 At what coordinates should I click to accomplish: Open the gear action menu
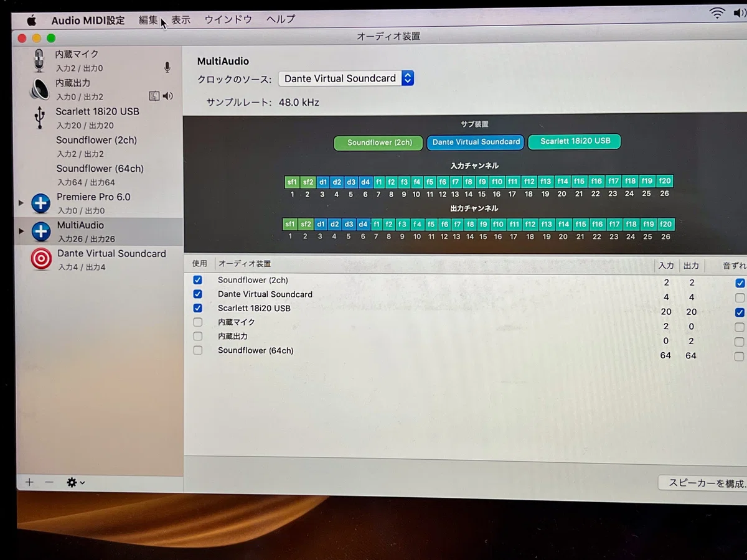click(75, 482)
